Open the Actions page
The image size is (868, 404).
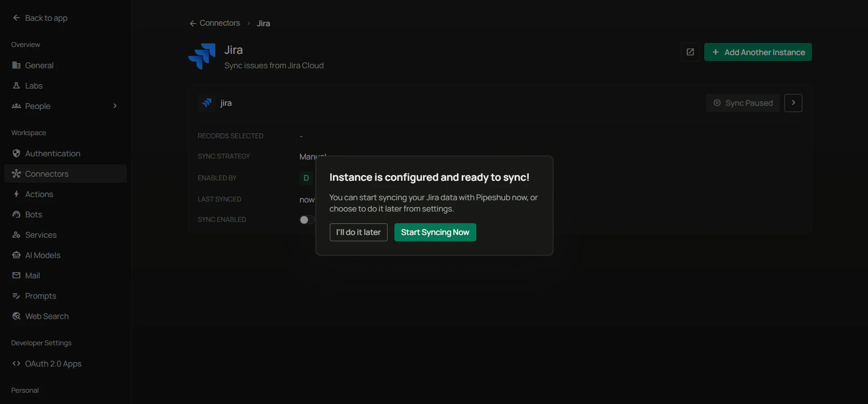66,194
